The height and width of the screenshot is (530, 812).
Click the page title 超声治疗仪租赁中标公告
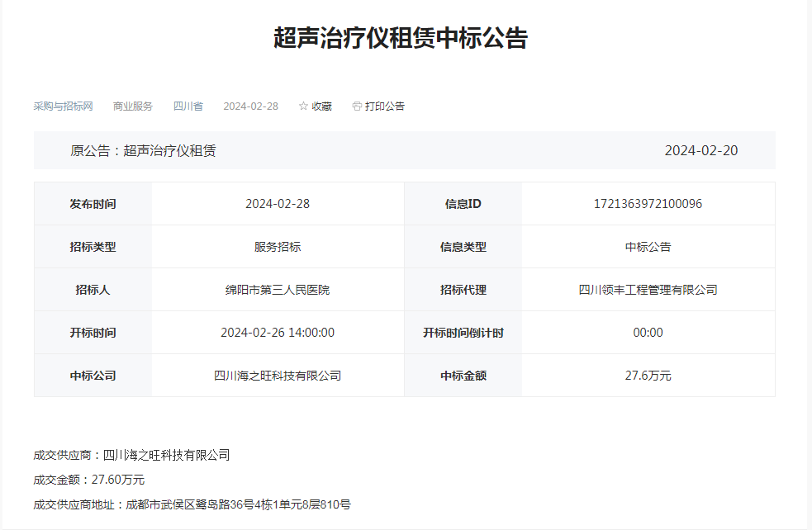tap(401, 38)
